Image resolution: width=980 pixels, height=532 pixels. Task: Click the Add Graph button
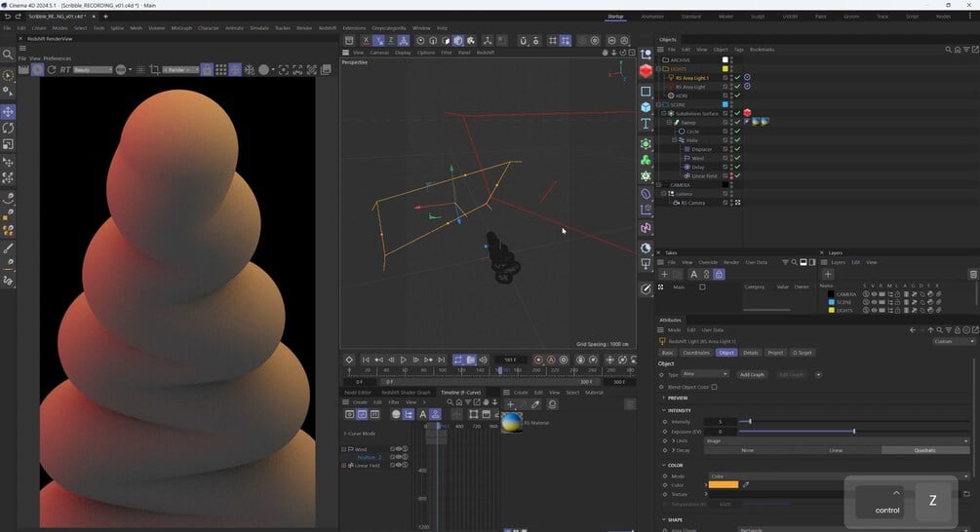(752, 375)
